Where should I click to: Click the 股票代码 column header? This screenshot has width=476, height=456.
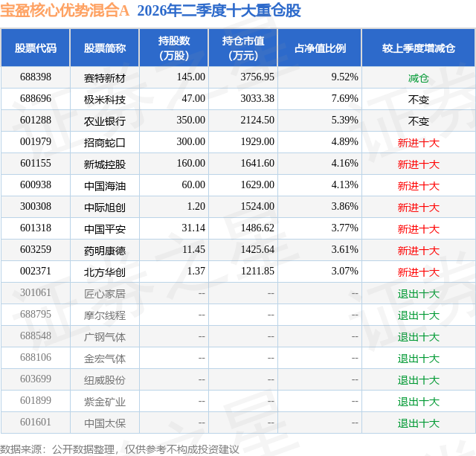[x=36, y=48]
